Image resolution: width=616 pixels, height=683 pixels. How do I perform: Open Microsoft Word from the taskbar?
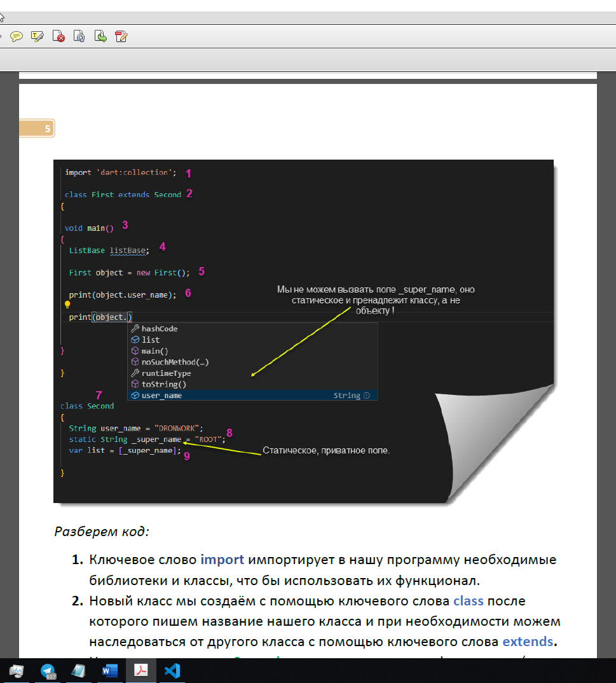tap(109, 671)
